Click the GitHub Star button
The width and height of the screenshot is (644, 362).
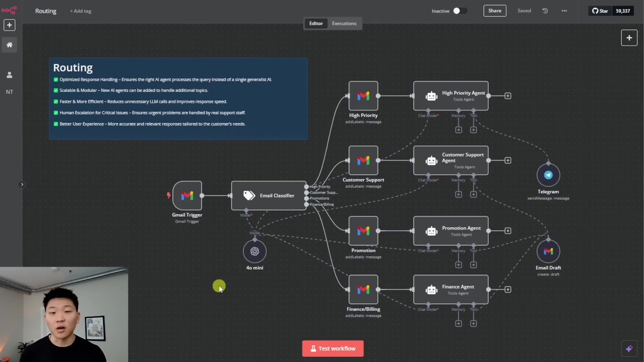coord(600,11)
